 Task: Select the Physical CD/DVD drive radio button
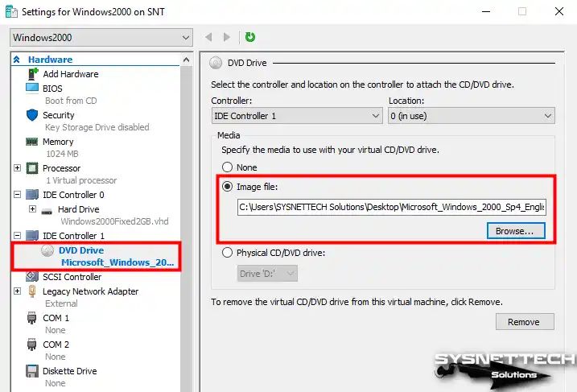[x=228, y=253]
